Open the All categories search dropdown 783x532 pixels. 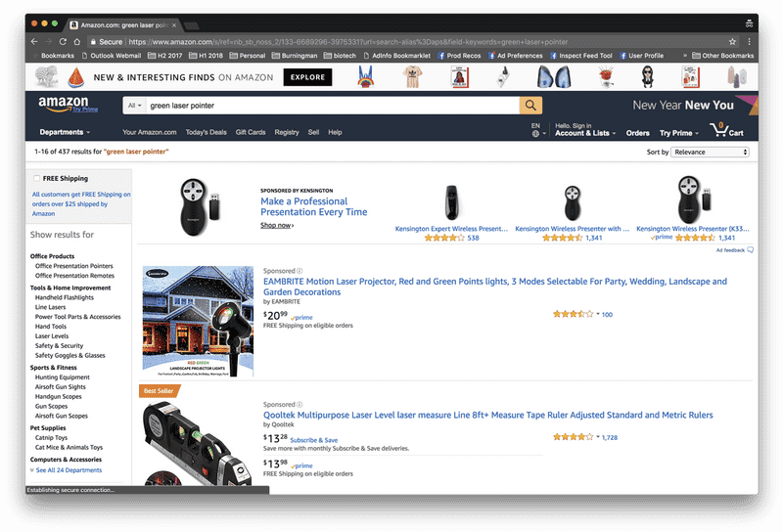click(x=134, y=105)
